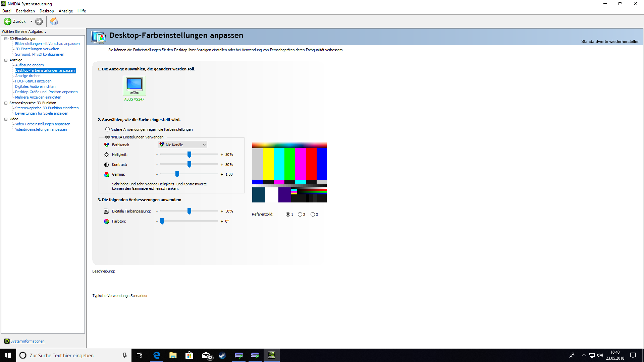Screen dimensions: 644x362
Task: Show hidden system tray icons
Action: [x=584, y=355]
